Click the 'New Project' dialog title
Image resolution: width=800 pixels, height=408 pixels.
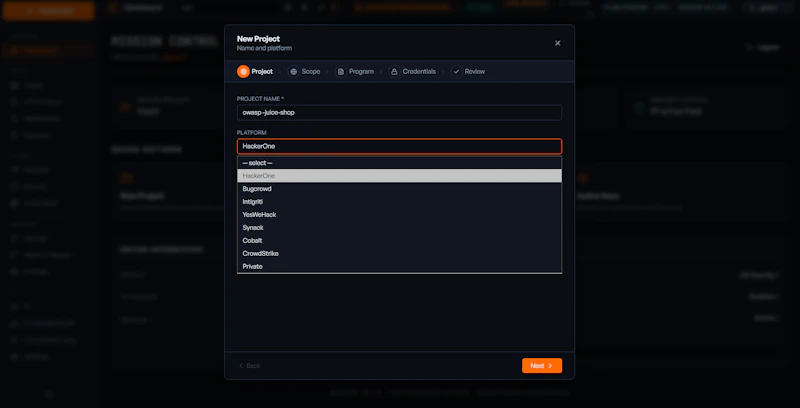(x=258, y=39)
